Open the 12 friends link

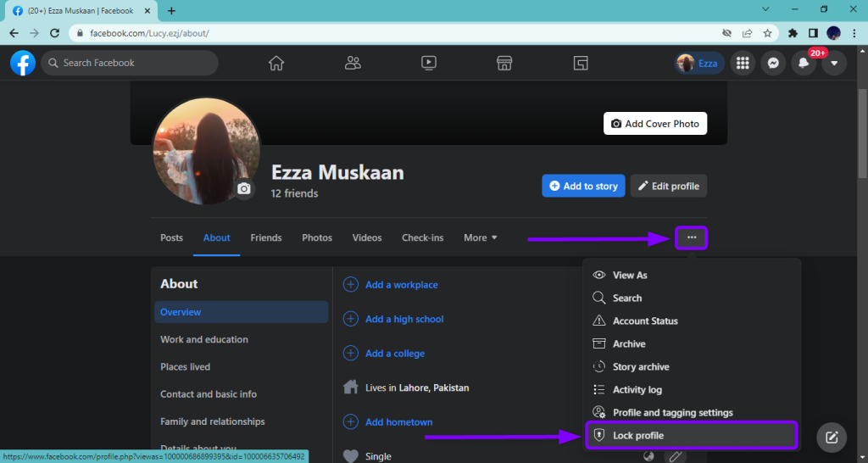tap(294, 193)
